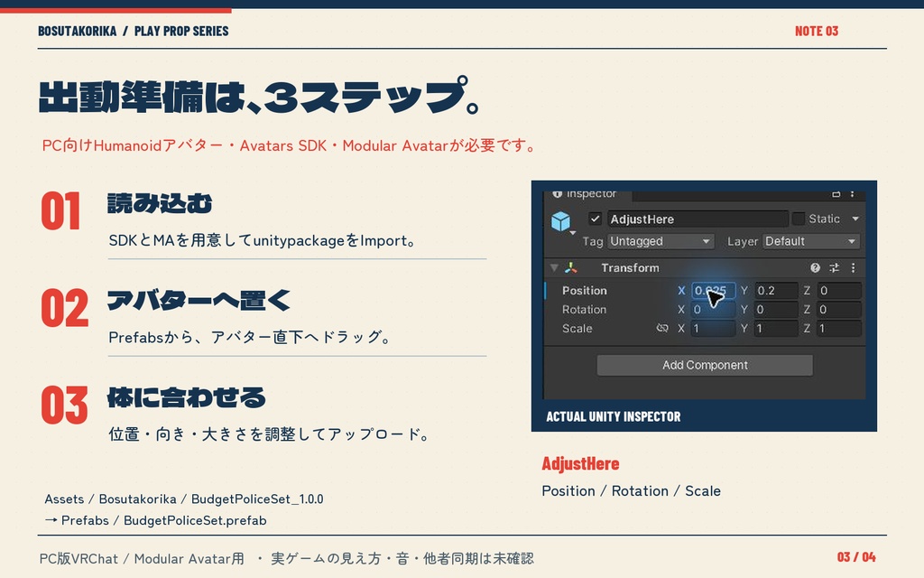Open the Static dropdown arrow
The width and height of the screenshot is (924, 578).
855,219
